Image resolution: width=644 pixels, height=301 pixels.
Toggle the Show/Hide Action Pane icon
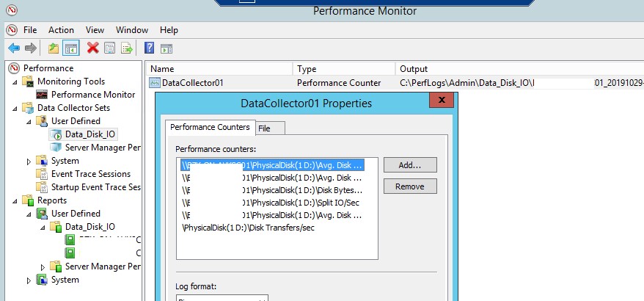pos(167,49)
